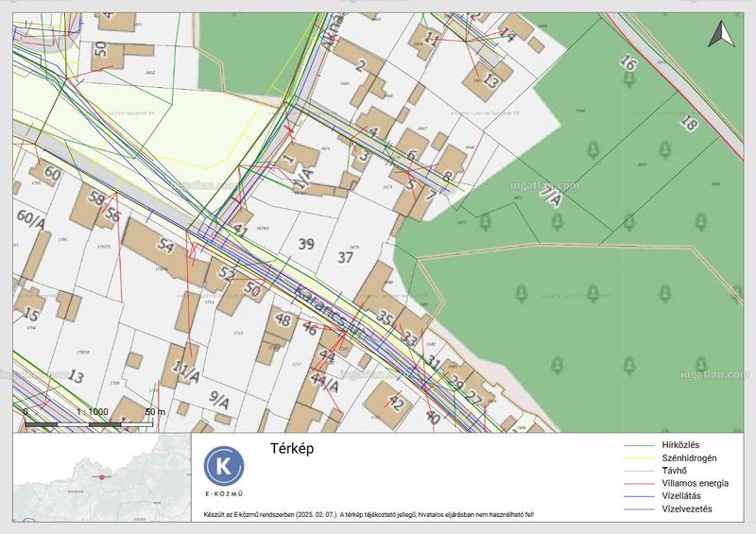This screenshot has width=756, height=534.
Task: Click house number 27 label
Action: [x=474, y=399]
